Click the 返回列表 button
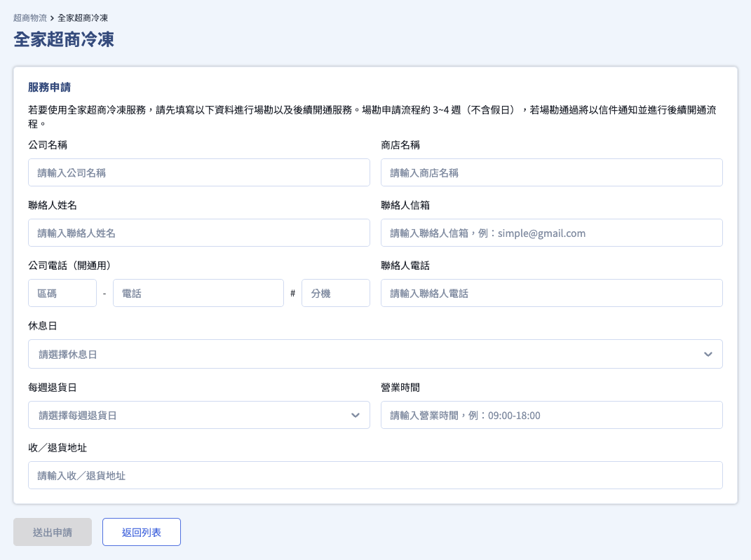The height and width of the screenshot is (560, 751). click(x=141, y=532)
